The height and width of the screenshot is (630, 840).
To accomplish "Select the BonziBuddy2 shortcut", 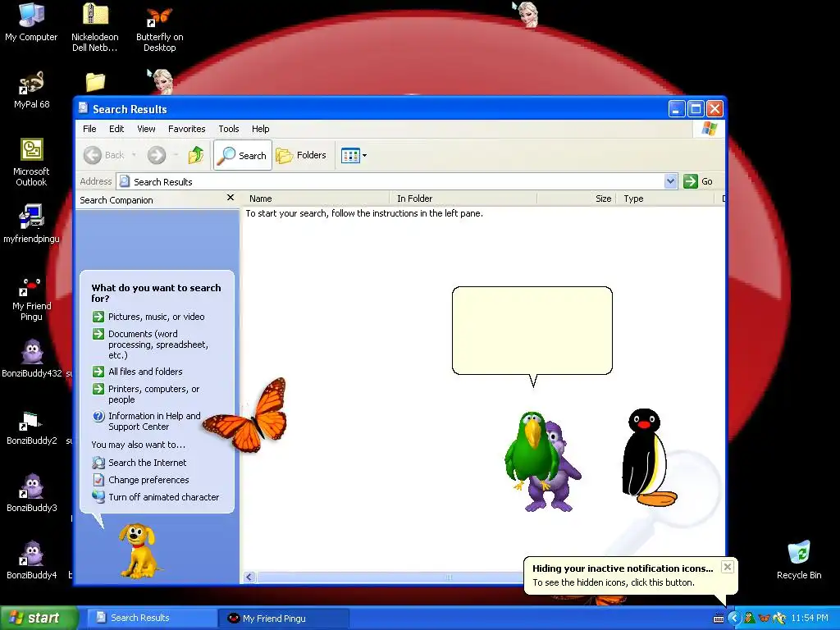I will pyautogui.click(x=31, y=428).
